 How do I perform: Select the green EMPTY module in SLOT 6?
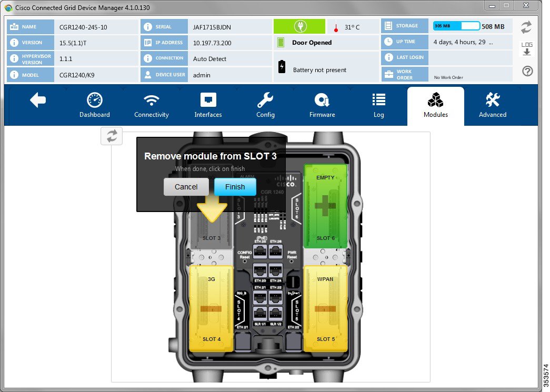(325, 206)
